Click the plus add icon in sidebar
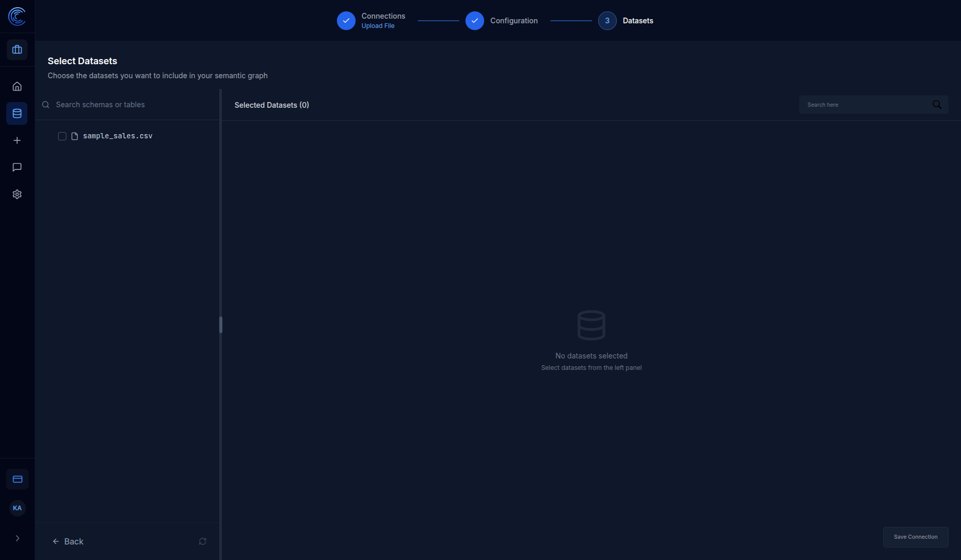 [17, 140]
